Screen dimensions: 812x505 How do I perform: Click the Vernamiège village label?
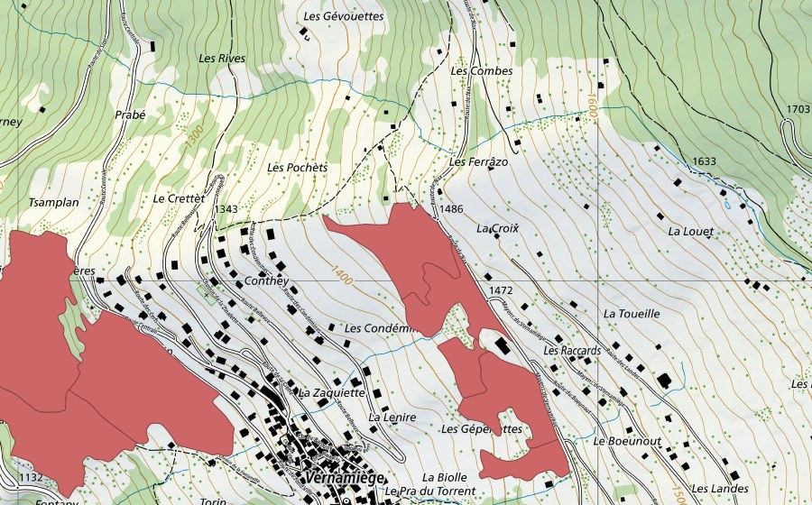[345, 477]
